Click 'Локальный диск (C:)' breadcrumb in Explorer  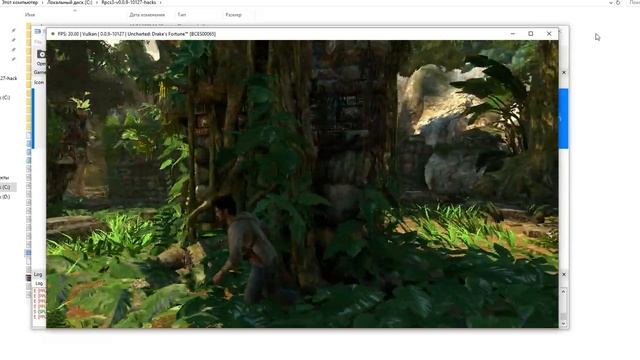click(69, 2)
